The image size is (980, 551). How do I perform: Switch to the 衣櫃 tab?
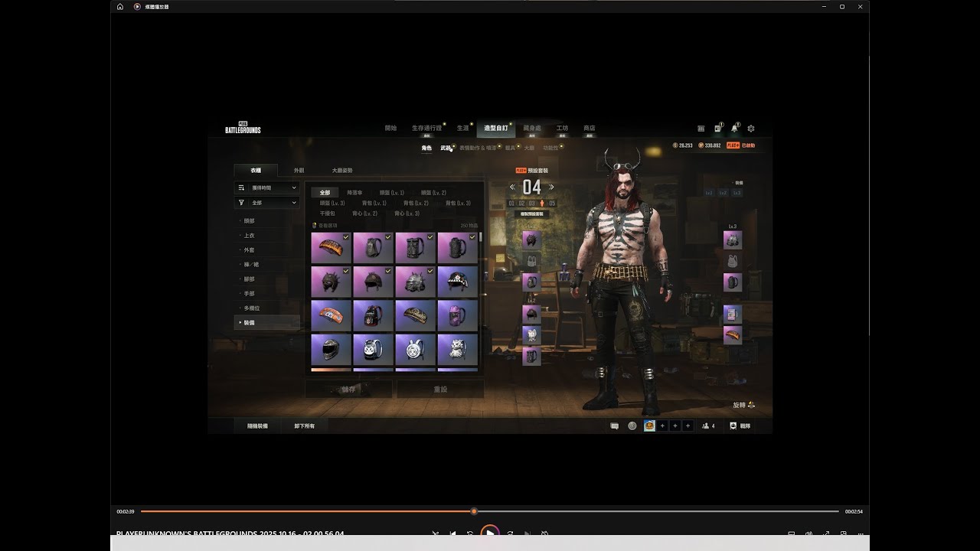(256, 170)
